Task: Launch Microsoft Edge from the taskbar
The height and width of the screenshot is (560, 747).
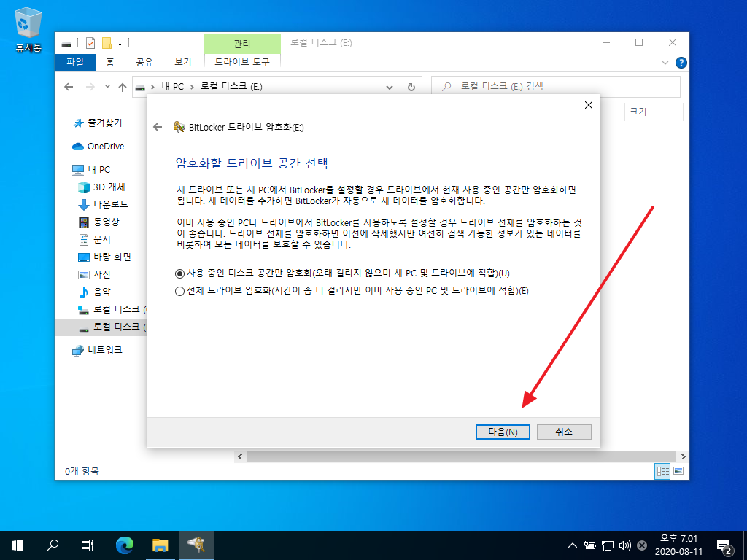Action: click(x=125, y=545)
